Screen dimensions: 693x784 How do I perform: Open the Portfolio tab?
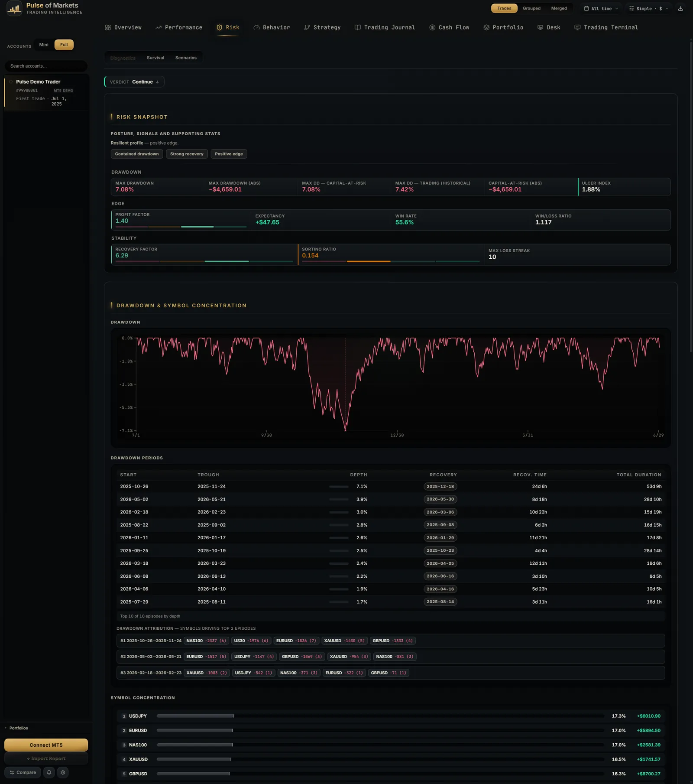pyautogui.click(x=503, y=27)
